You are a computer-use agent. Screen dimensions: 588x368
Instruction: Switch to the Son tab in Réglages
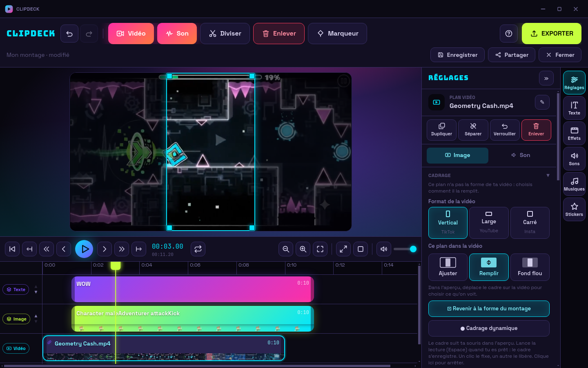click(521, 155)
